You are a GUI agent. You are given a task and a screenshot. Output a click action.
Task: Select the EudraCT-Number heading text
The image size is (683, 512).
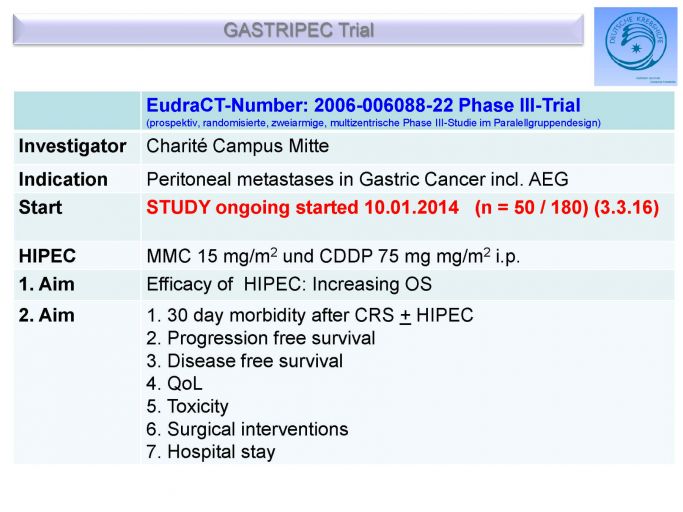tap(363, 105)
